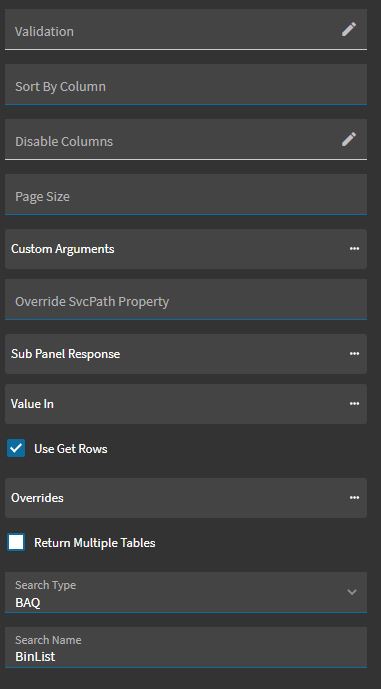
Task: Click inside the Disable Columns field
Action: (x=186, y=139)
